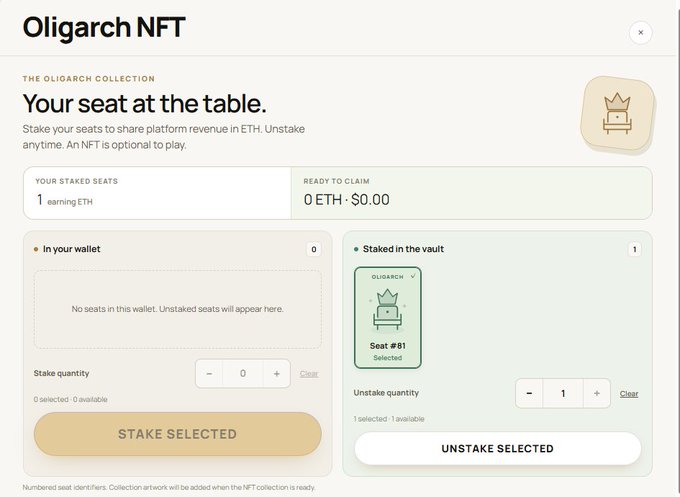
Task: Click the '1 earning ETH' staked value
Action: (65, 200)
